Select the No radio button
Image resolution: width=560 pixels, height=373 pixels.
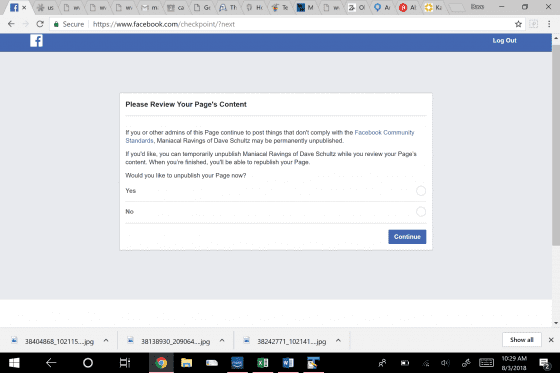pos(421,212)
